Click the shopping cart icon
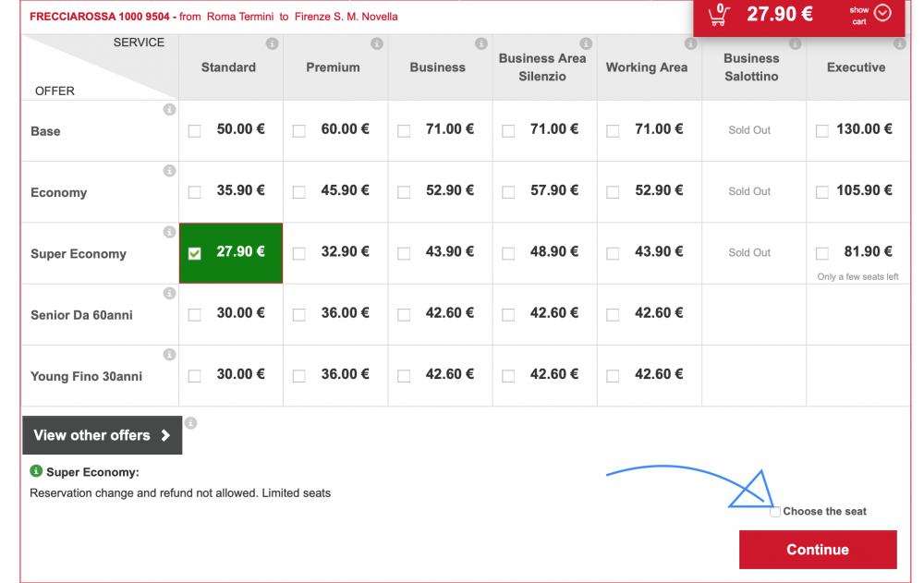Image resolution: width=924 pixels, height=583 pixels. (718, 14)
